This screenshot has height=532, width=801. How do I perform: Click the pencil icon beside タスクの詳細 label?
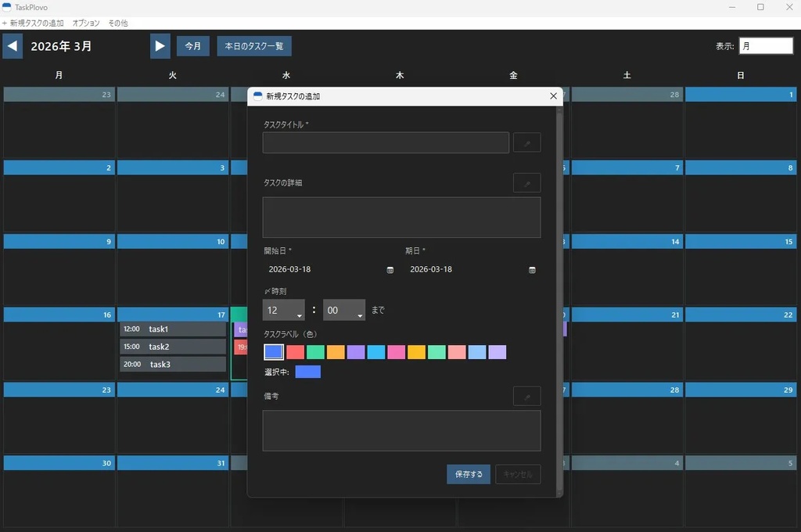pyautogui.click(x=526, y=183)
